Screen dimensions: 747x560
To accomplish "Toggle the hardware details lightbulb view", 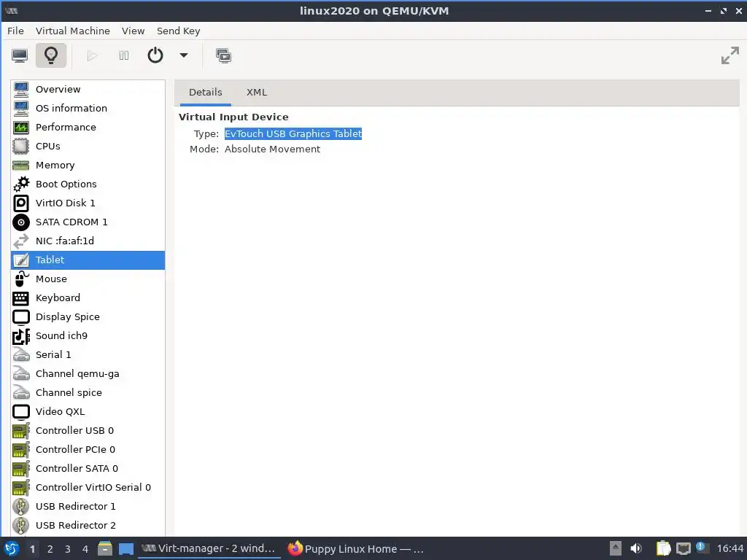I will point(51,55).
